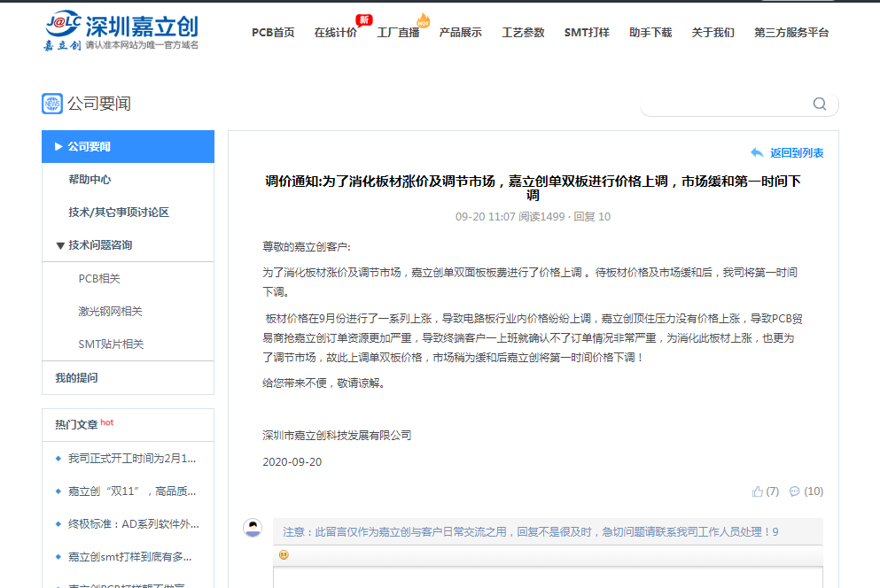880x588 pixels.
Task: Click the article title 调价通知
Action: pyautogui.click(x=533, y=188)
